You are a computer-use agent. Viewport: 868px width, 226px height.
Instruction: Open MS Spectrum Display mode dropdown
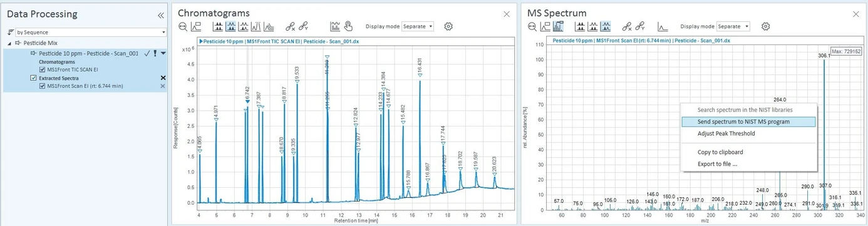click(x=734, y=26)
